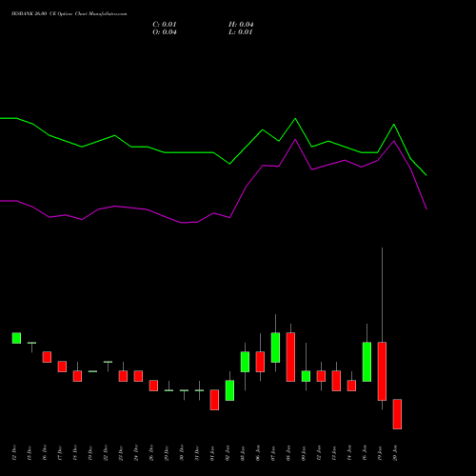Select the open value O: 0.04
The image size is (476, 476).
165,32
